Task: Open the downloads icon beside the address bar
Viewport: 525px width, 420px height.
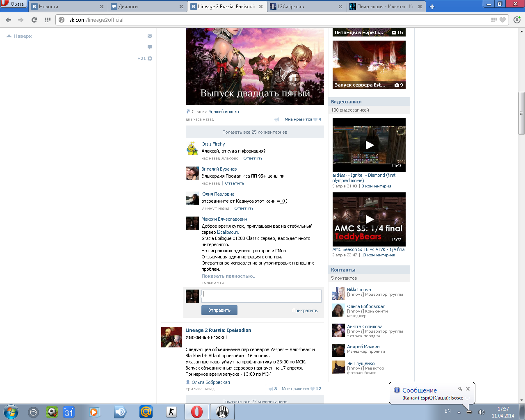Action: [x=517, y=20]
